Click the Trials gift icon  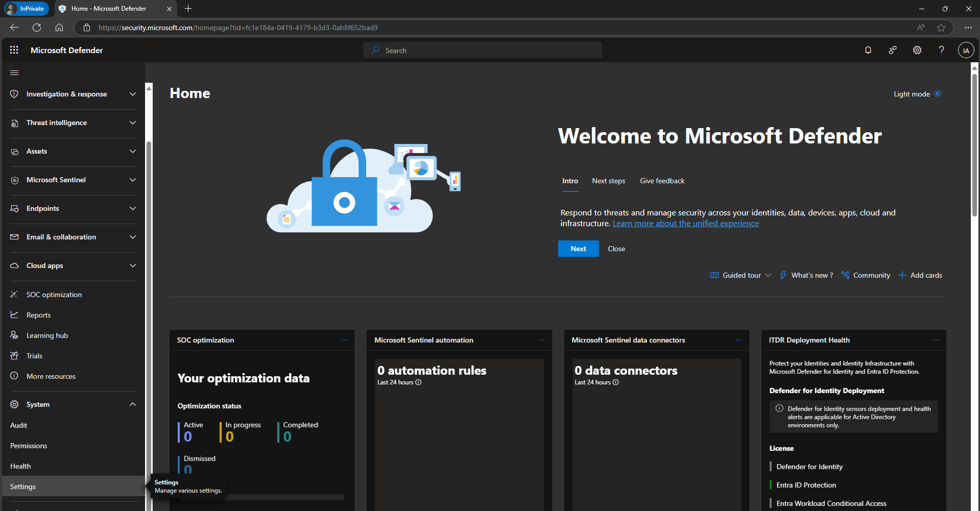pos(14,356)
